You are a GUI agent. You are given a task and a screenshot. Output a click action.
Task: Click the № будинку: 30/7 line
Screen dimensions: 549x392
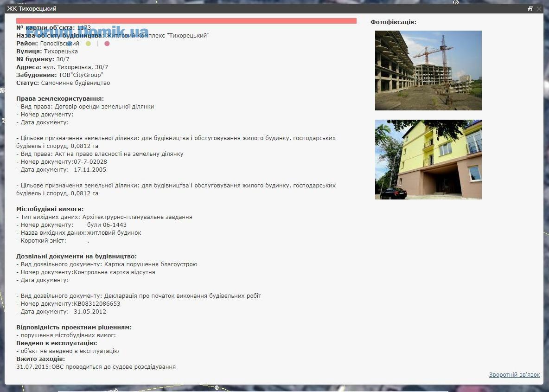(43, 59)
